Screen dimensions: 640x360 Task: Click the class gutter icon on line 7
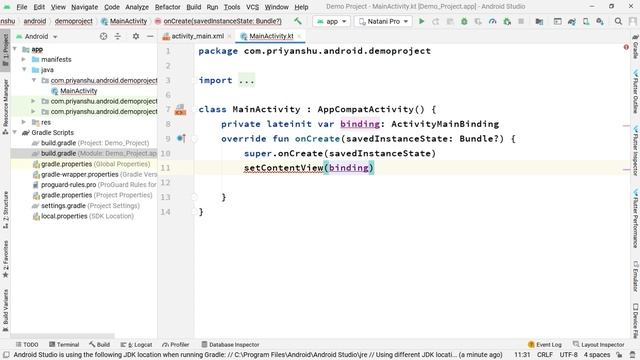[x=180, y=109]
